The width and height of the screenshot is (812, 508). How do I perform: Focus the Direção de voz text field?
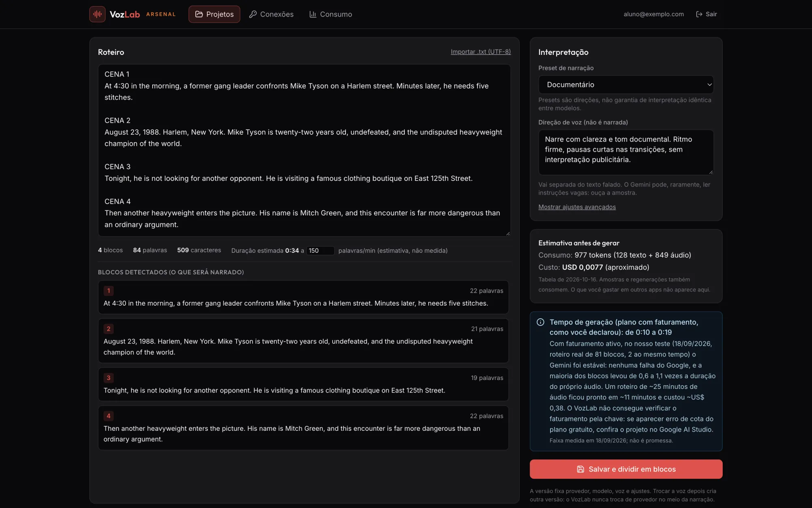click(626, 152)
